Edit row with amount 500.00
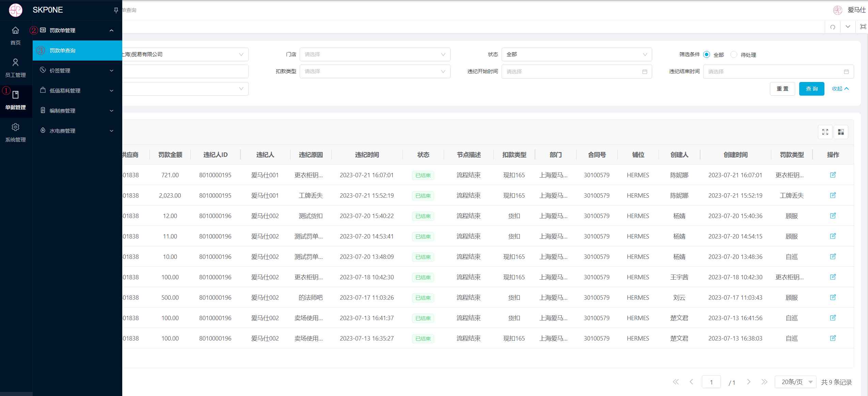Viewport: 868px width, 396px height. (833, 297)
